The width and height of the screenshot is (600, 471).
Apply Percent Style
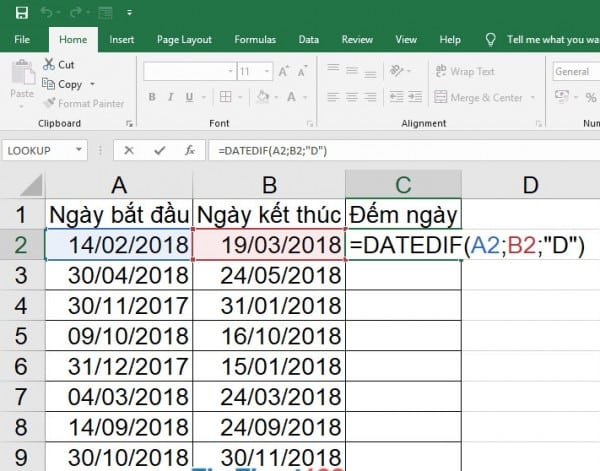[591, 98]
